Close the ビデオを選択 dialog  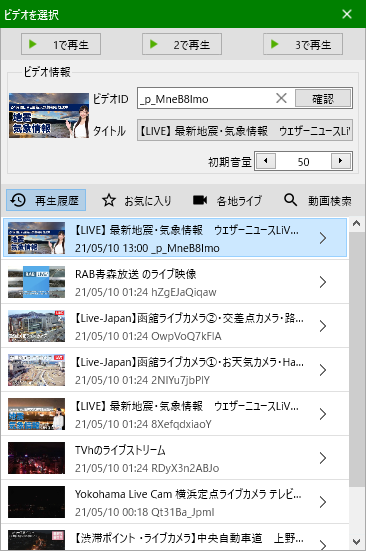(347, 14)
